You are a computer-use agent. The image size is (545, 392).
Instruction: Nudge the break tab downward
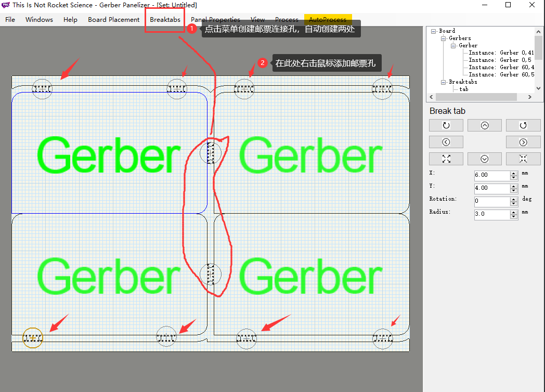click(x=484, y=159)
